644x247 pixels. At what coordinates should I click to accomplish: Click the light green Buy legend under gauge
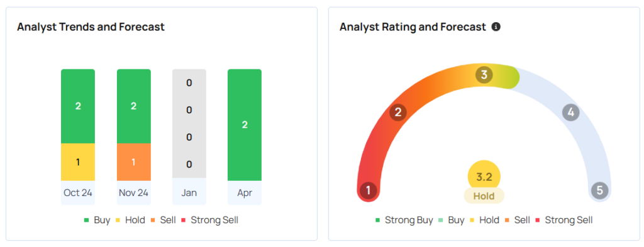tap(452, 221)
